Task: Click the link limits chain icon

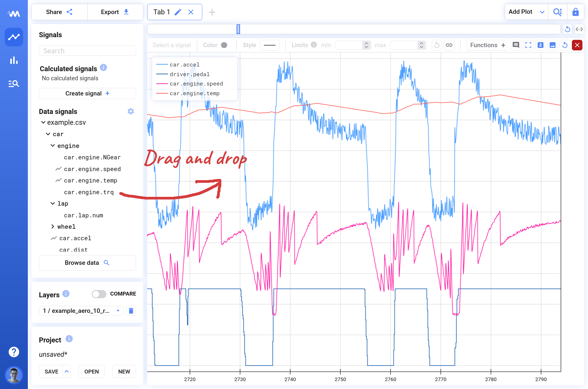Action: (x=449, y=45)
